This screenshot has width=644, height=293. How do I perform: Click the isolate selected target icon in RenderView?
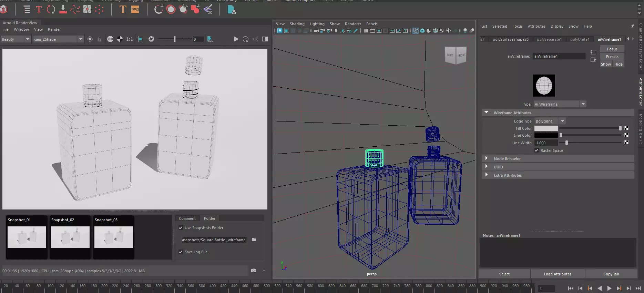(x=90, y=39)
